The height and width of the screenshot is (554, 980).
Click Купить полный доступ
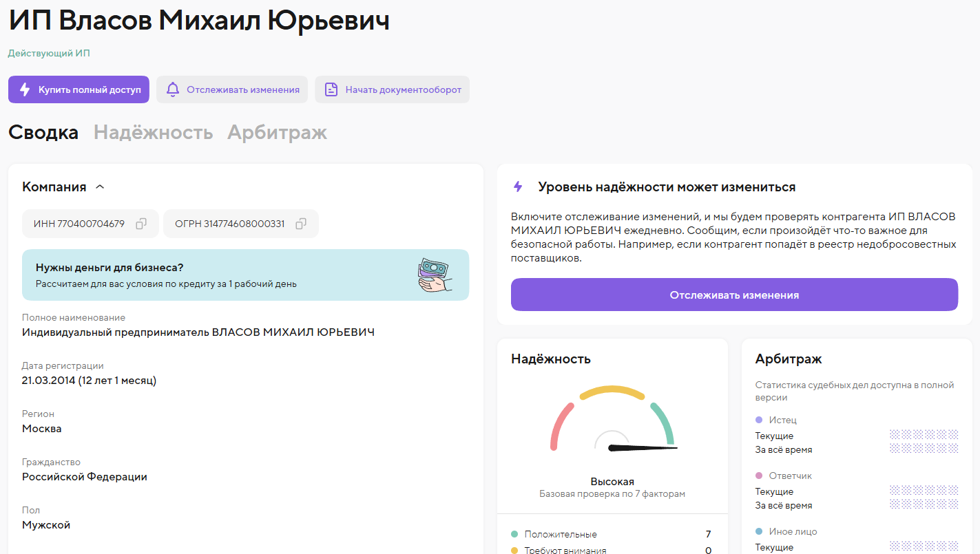(79, 89)
